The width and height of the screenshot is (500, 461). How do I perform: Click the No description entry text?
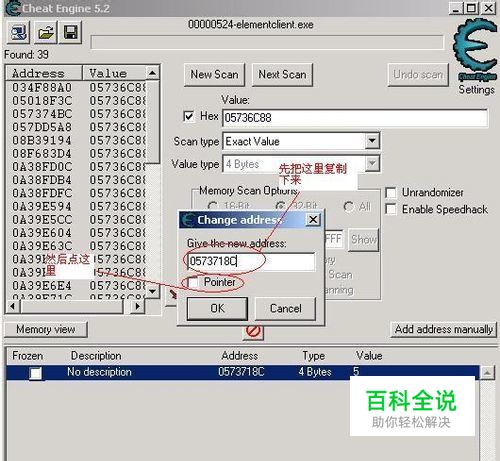[99, 372]
